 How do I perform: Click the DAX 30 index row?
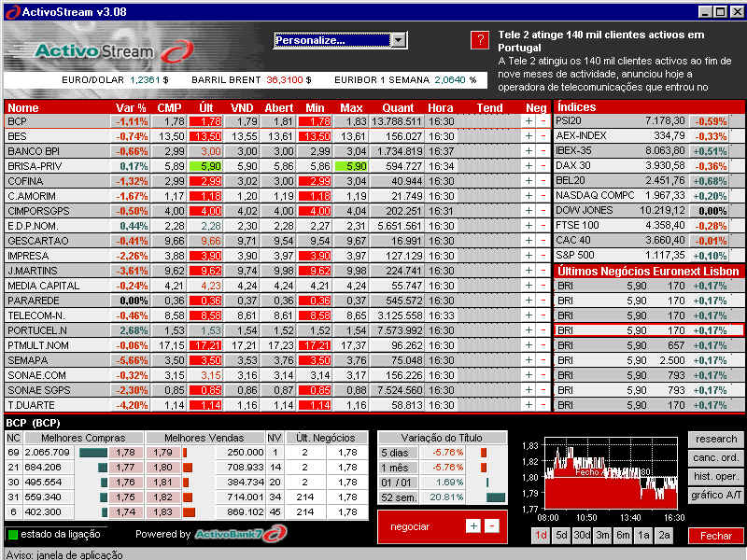click(x=649, y=166)
